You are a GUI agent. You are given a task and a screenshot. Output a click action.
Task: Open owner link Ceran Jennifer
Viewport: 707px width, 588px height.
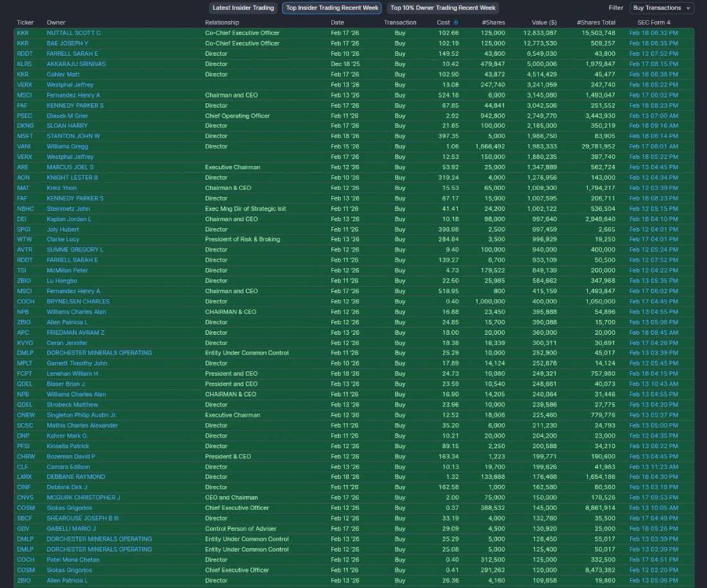click(67, 343)
